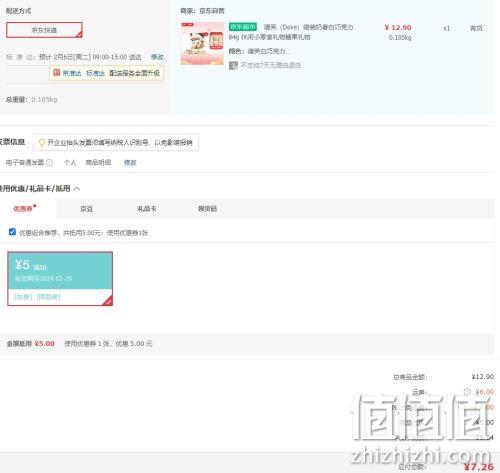Click the shipping fee info icon

click(467, 392)
